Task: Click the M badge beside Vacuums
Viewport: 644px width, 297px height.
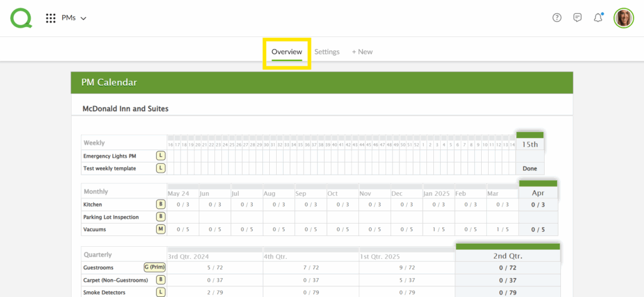Action: (160, 229)
